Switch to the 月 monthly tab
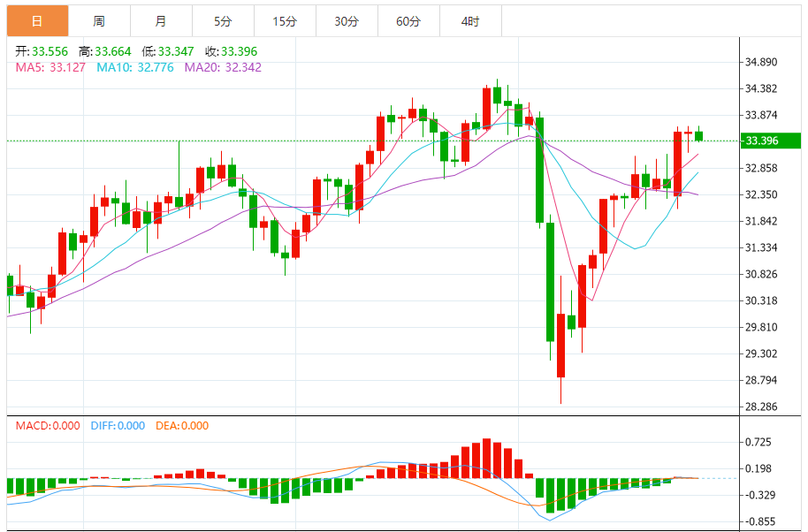 (161, 21)
